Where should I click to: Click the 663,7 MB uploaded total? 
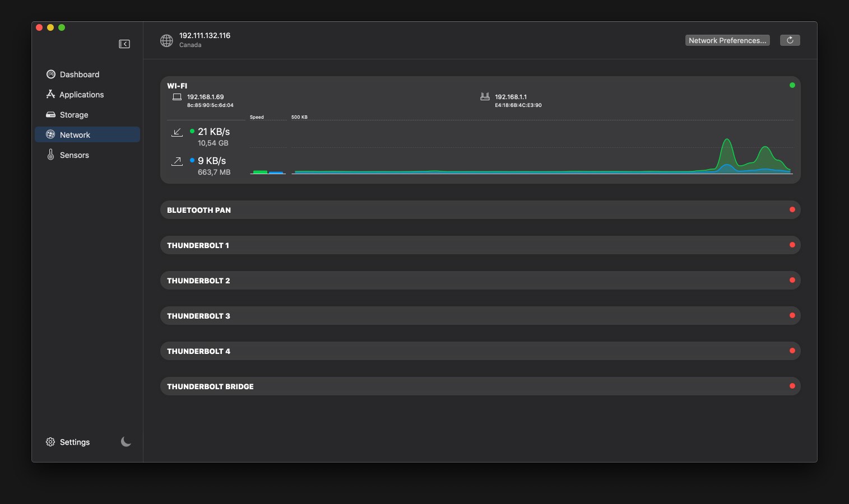214,172
